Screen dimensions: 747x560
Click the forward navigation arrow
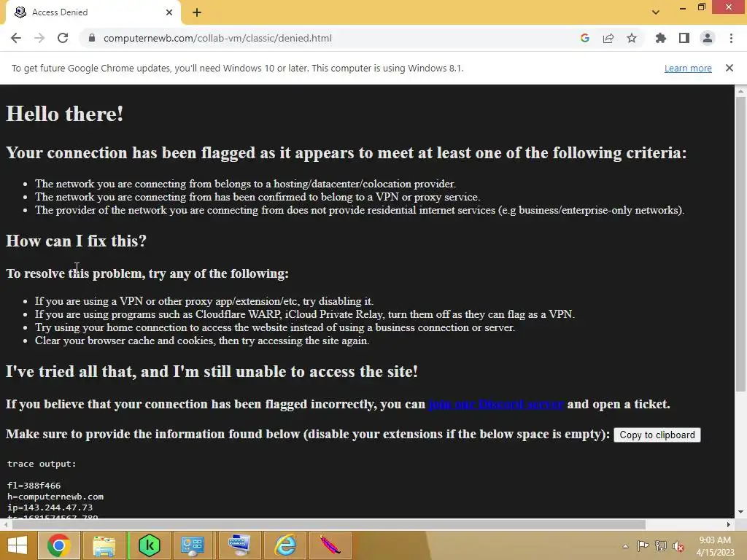pos(39,38)
